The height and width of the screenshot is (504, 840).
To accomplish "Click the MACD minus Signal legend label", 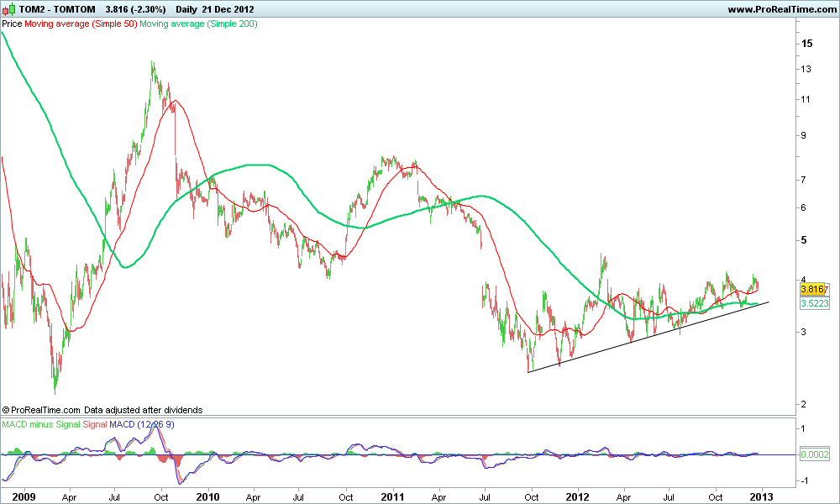I will tap(40, 424).
